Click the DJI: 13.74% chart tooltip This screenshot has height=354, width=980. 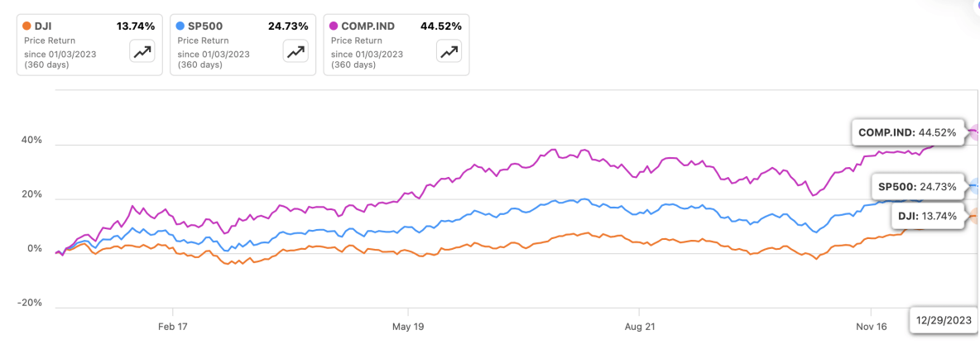pyautogui.click(x=927, y=217)
